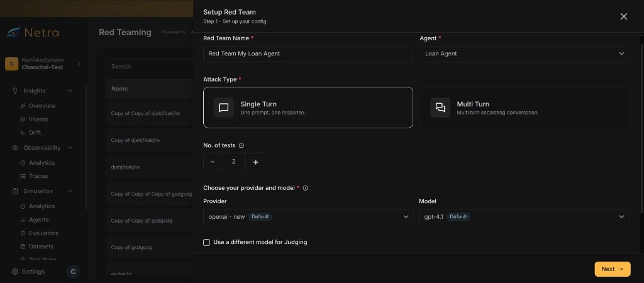This screenshot has width=644, height=283.
Task: Click the Name column header
Action: (119, 89)
